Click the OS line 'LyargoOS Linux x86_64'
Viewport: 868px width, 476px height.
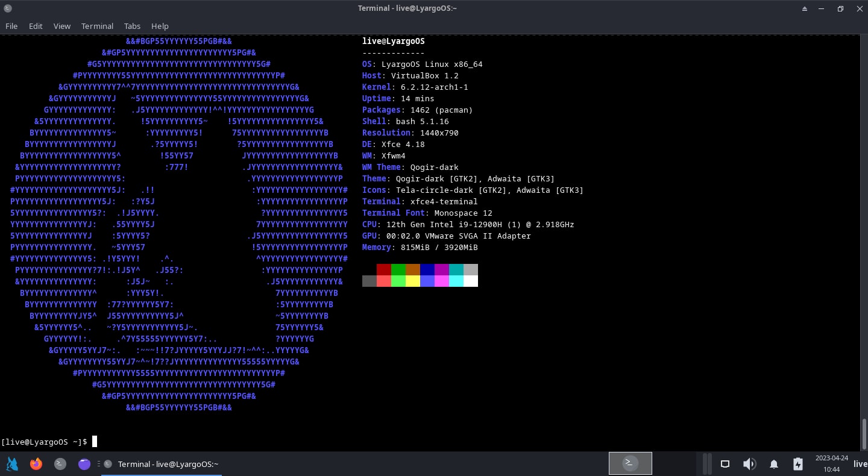coord(423,64)
